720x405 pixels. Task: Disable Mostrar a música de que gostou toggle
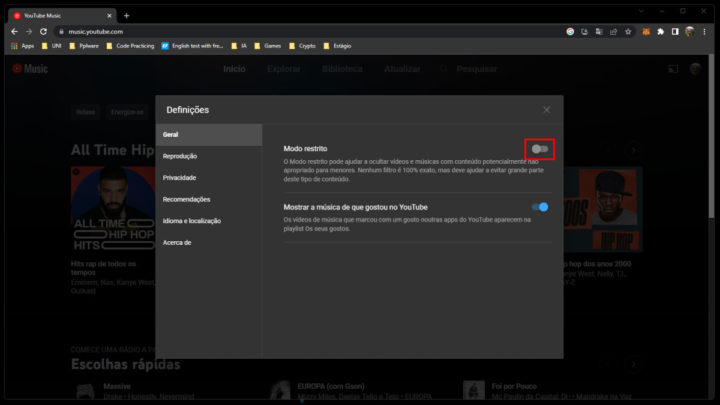click(x=540, y=207)
